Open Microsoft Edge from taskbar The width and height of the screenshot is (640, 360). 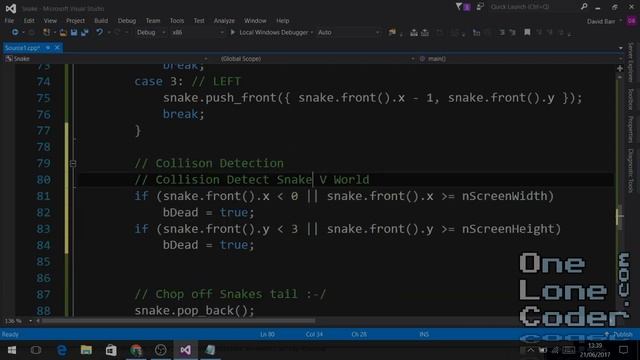[x=62, y=350]
